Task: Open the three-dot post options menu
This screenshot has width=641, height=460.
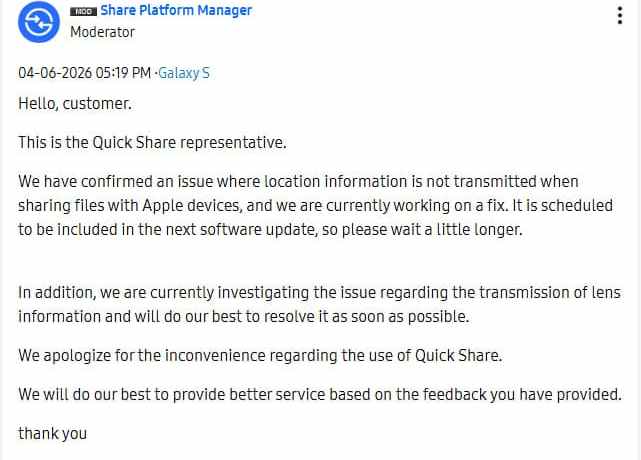Action: click(622, 16)
